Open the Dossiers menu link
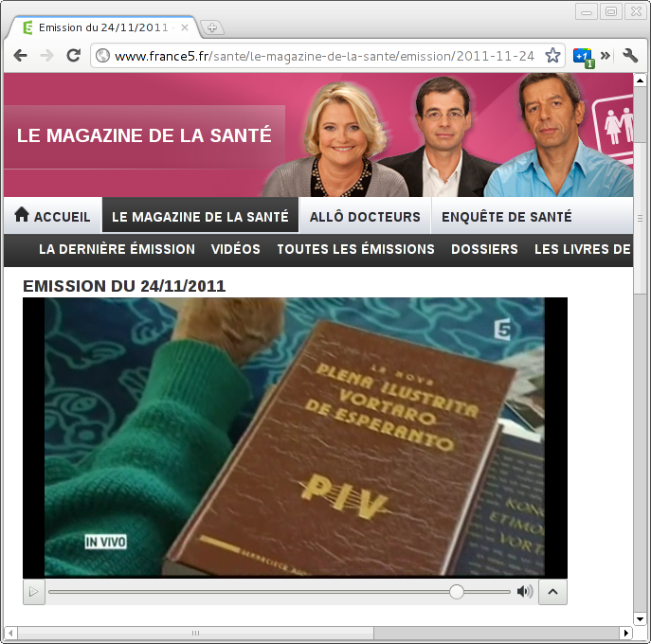This screenshot has height=644, width=651. (484, 249)
